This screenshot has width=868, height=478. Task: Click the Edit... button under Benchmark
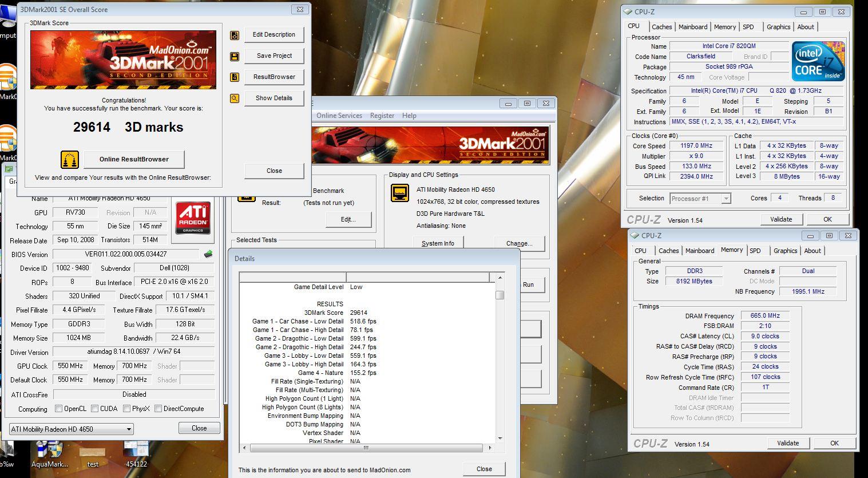click(x=348, y=219)
